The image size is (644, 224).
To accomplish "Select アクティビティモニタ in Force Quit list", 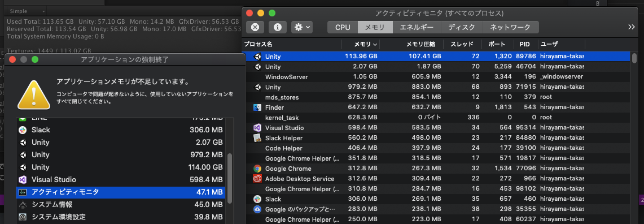I will [x=121, y=192].
